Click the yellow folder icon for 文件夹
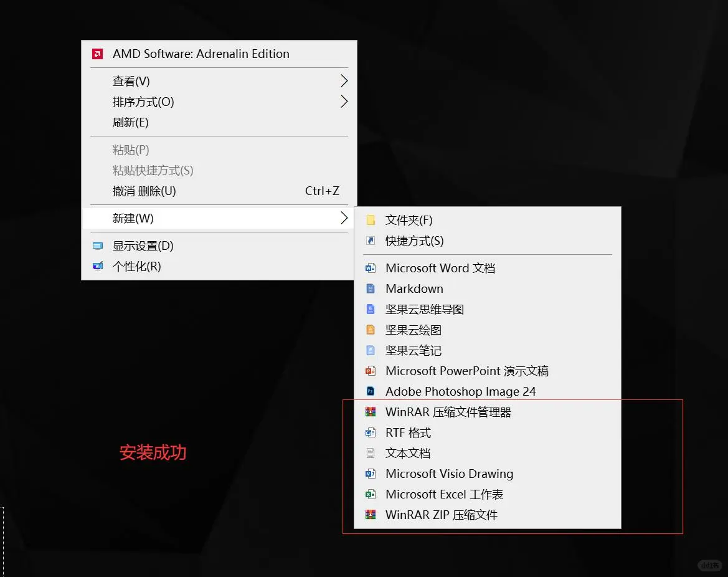The image size is (728, 577). tap(371, 220)
